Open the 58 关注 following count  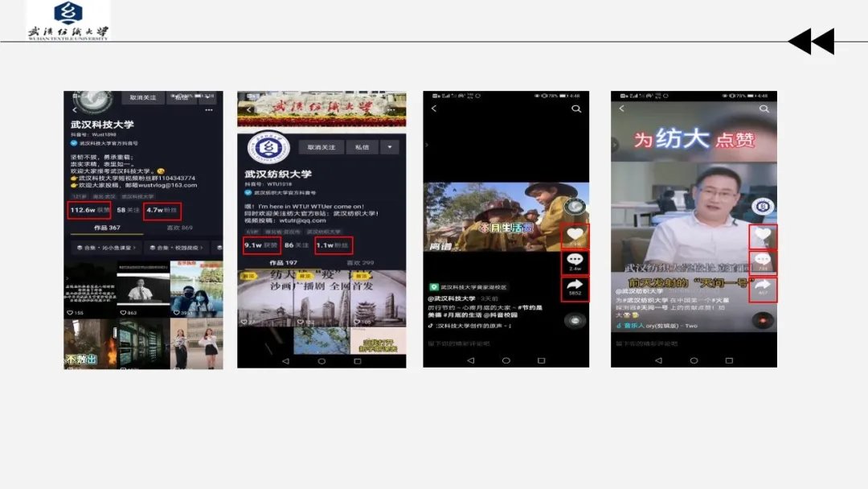pyautogui.click(x=128, y=211)
